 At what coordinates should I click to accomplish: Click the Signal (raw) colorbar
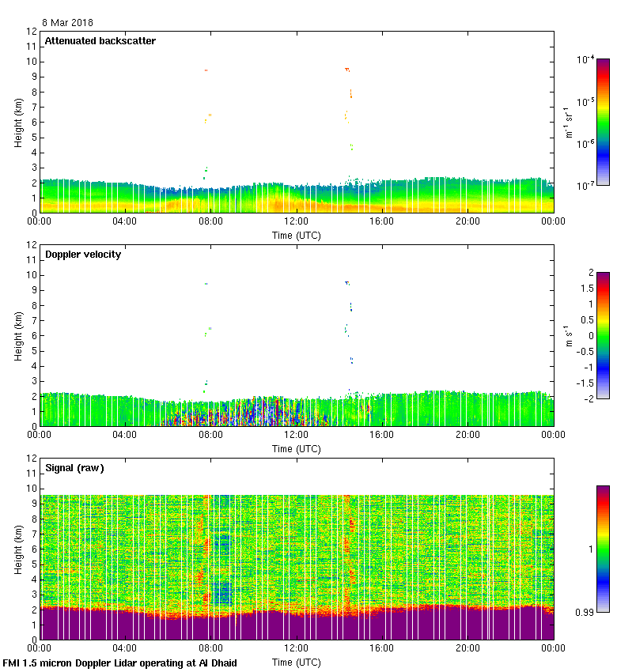pos(603,548)
